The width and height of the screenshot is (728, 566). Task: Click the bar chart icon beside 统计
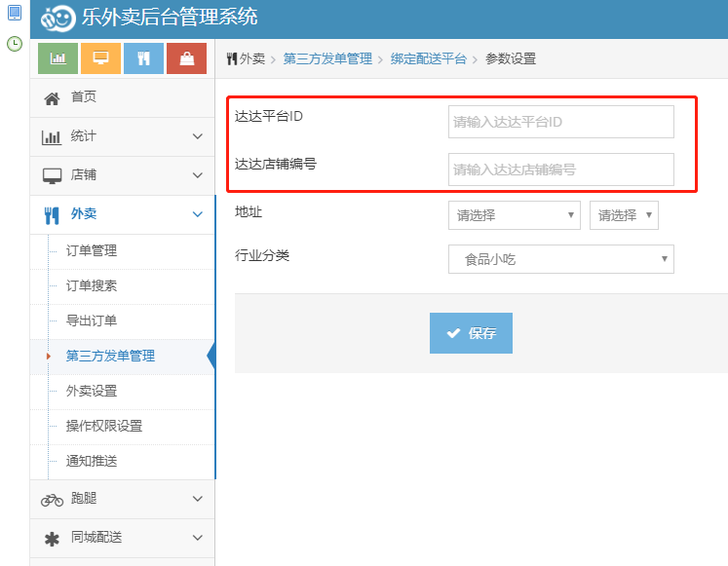(x=52, y=137)
